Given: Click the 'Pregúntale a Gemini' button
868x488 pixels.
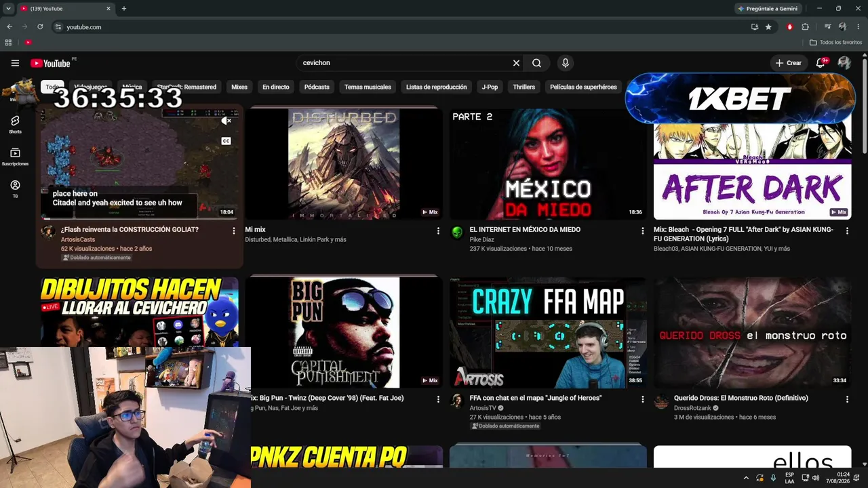Looking at the screenshot, I should [x=767, y=9].
